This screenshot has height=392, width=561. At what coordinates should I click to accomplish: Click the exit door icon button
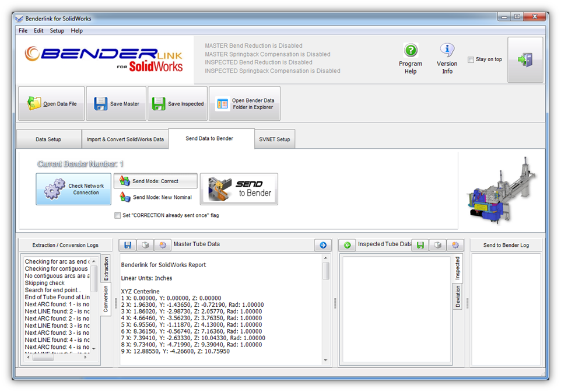525,60
